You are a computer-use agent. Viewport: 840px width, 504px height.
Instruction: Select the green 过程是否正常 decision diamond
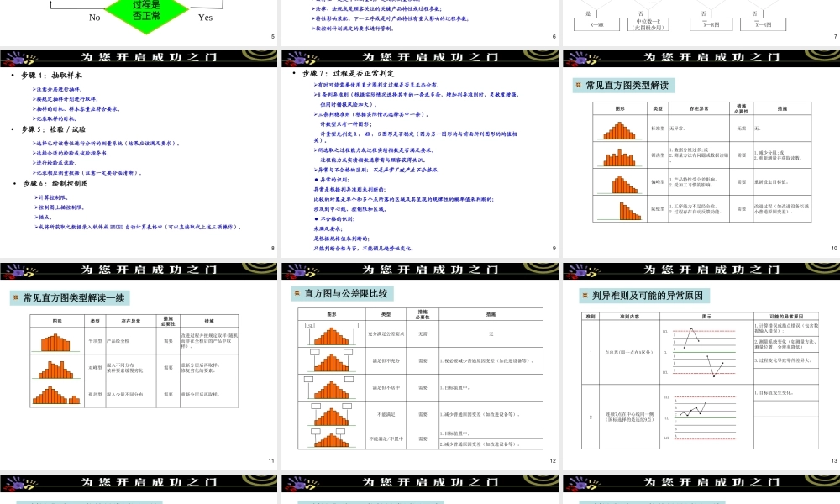tap(147, 12)
